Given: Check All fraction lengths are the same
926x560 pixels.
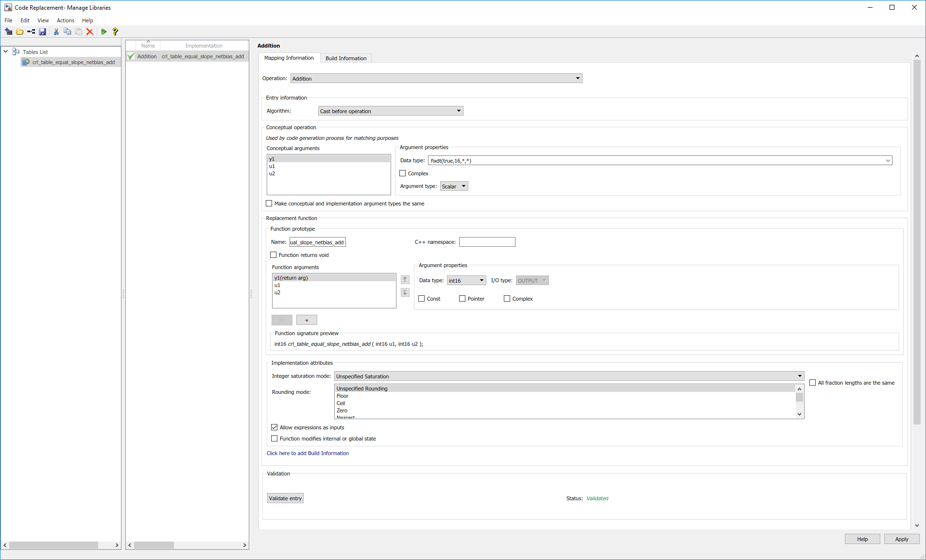Looking at the screenshot, I should pos(812,383).
